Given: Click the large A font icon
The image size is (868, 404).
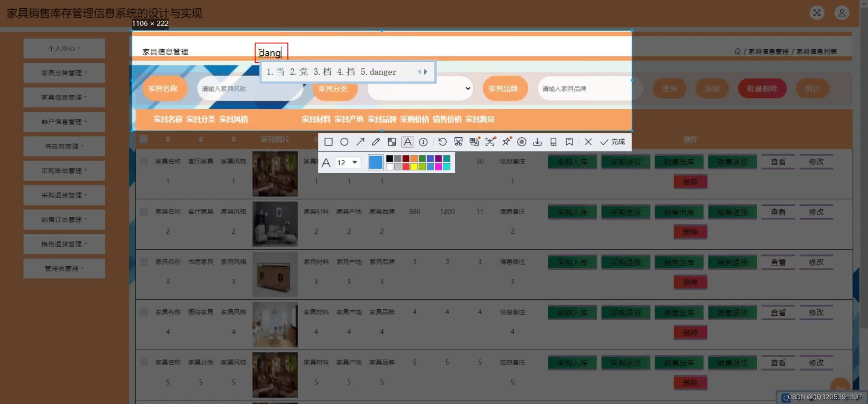Looking at the screenshot, I should pos(326,162).
